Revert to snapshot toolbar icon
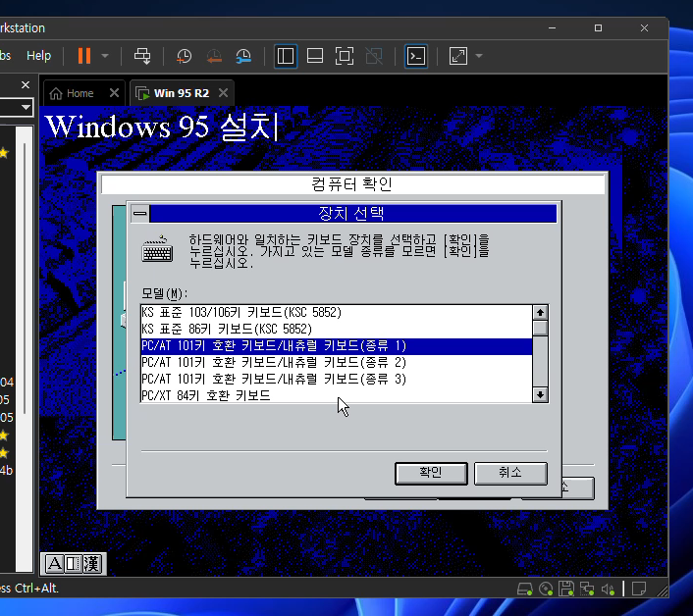The height and width of the screenshot is (616, 693). [x=214, y=56]
